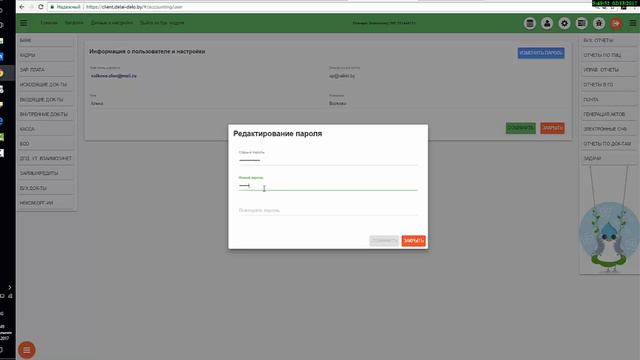Open the user profile icon in header
Viewport: 640px width, 360px height.
coord(547,23)
